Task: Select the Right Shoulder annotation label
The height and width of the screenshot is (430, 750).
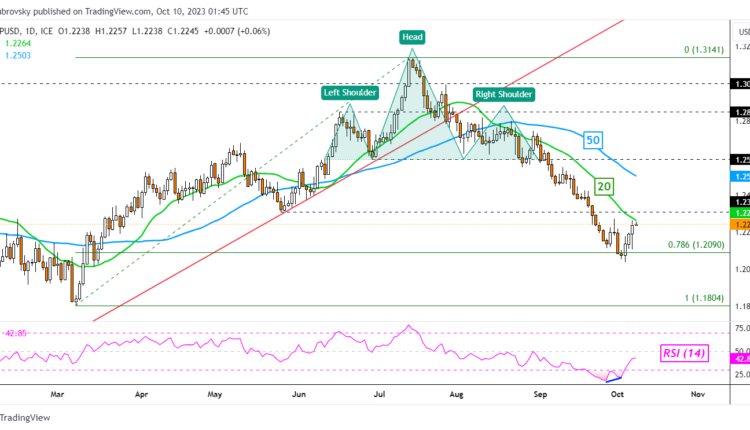Action: [503, 94]
